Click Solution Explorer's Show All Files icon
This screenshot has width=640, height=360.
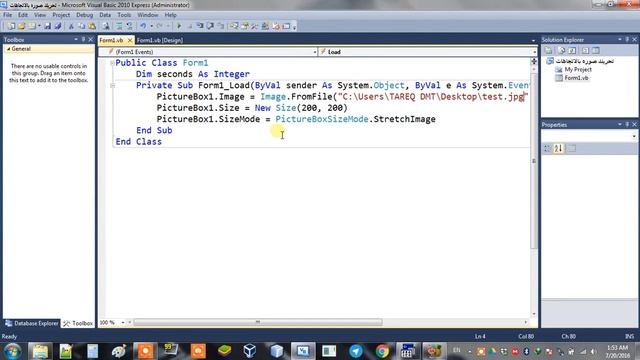(562, 51)
